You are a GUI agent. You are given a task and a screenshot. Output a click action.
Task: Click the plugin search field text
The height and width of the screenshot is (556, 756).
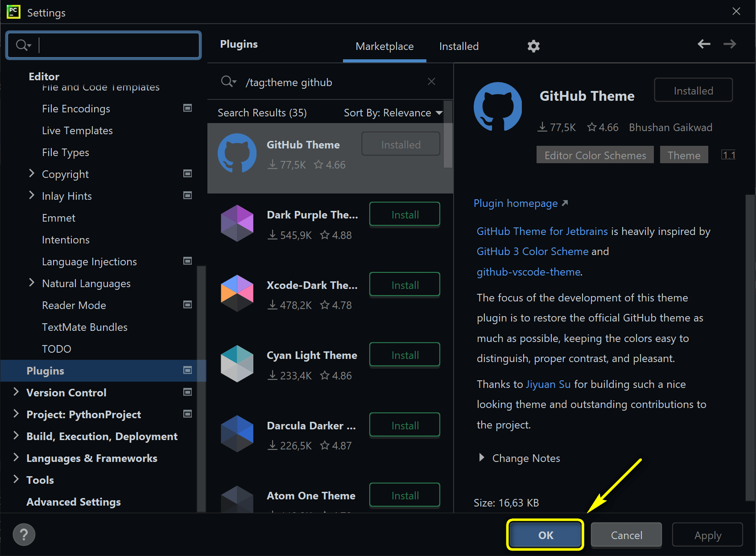289,82
